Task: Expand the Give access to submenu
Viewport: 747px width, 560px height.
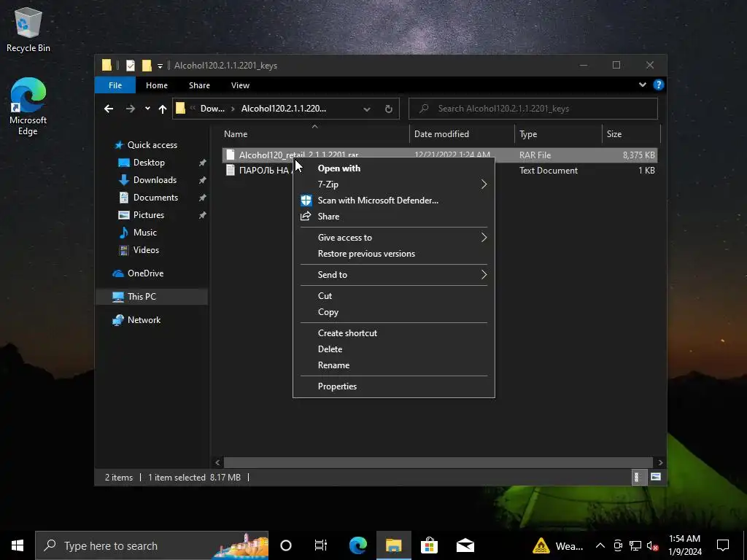Action: pyautogui.click(x=393, y=238)
